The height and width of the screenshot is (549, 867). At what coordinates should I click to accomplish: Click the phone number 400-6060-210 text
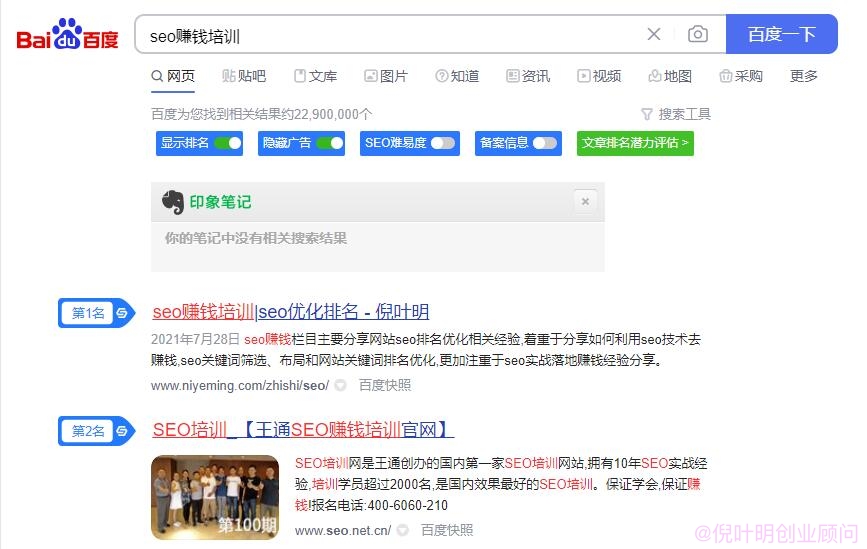[x=408, y=505]
